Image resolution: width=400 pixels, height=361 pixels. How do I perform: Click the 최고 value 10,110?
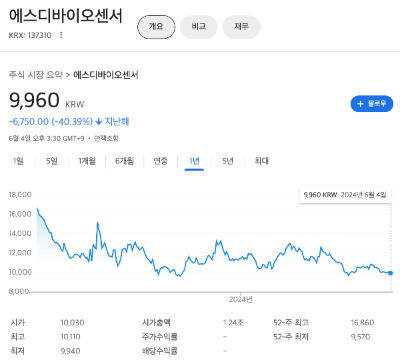(70, 337)
